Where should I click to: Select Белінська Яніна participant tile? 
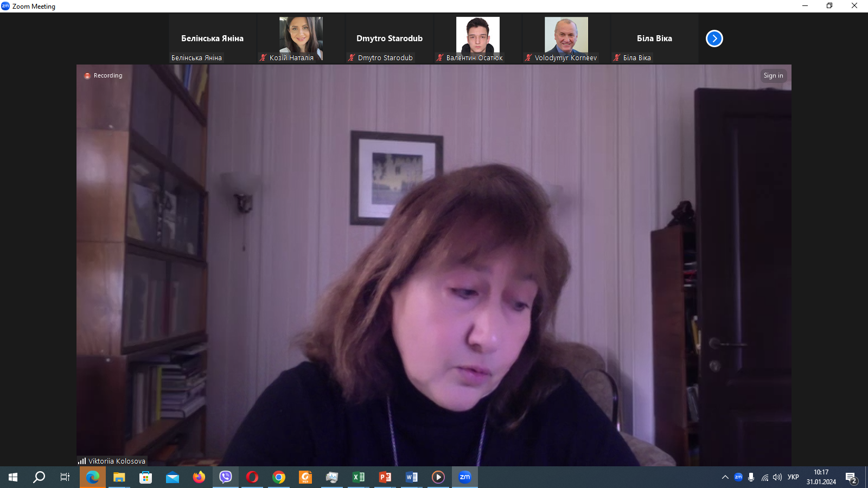212,38
